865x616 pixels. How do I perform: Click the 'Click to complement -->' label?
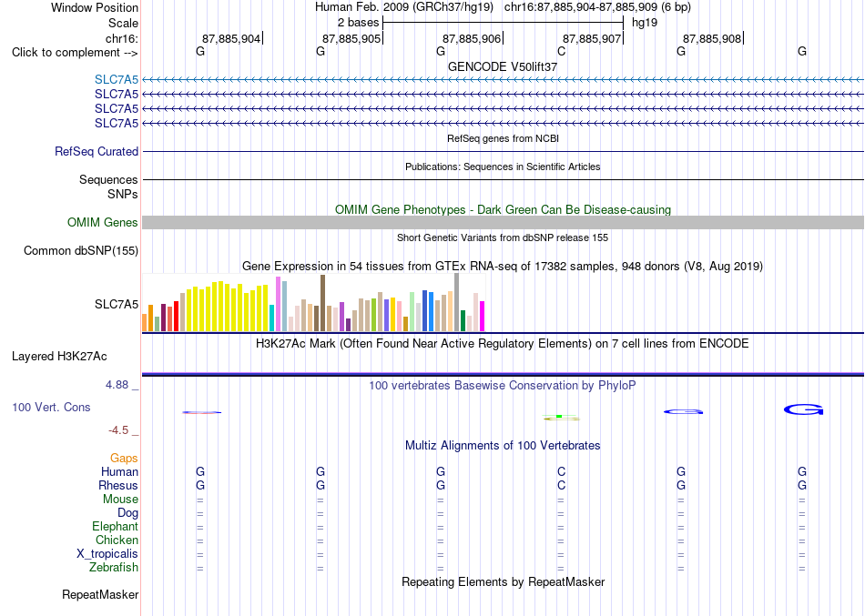(x=75, y=53)
